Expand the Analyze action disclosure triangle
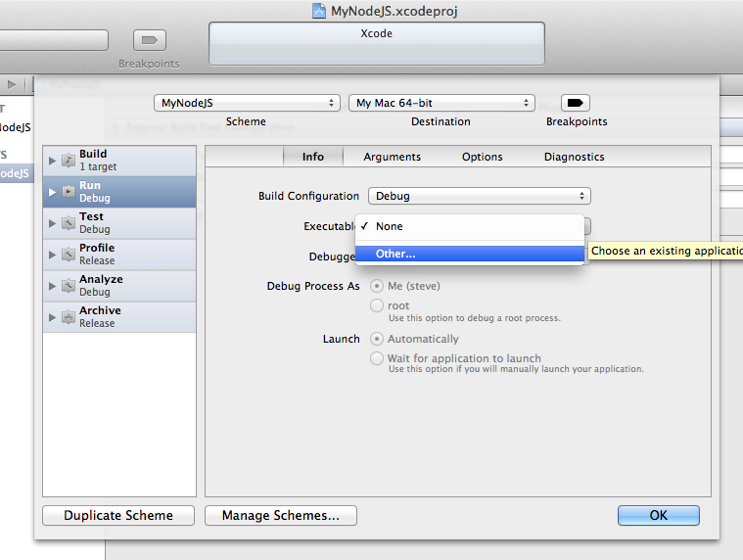 tap(52, 286)
